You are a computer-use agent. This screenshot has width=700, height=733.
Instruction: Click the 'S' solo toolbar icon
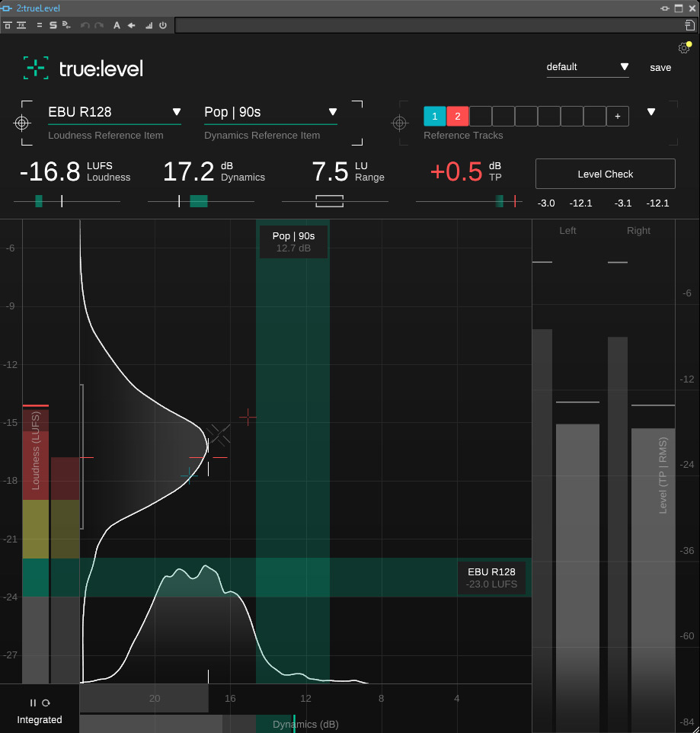(53, 25)
